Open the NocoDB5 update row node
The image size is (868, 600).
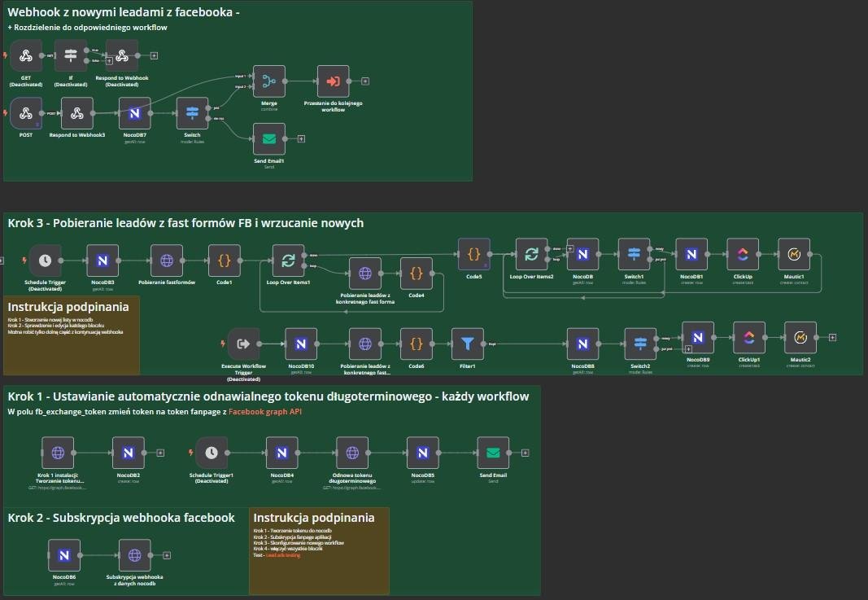pos(422,453)
